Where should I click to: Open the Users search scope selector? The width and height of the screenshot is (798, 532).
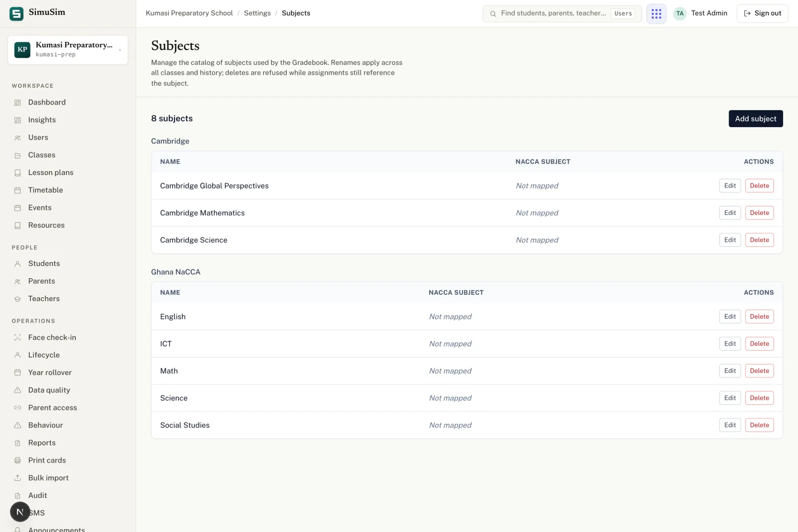(623, 13)
